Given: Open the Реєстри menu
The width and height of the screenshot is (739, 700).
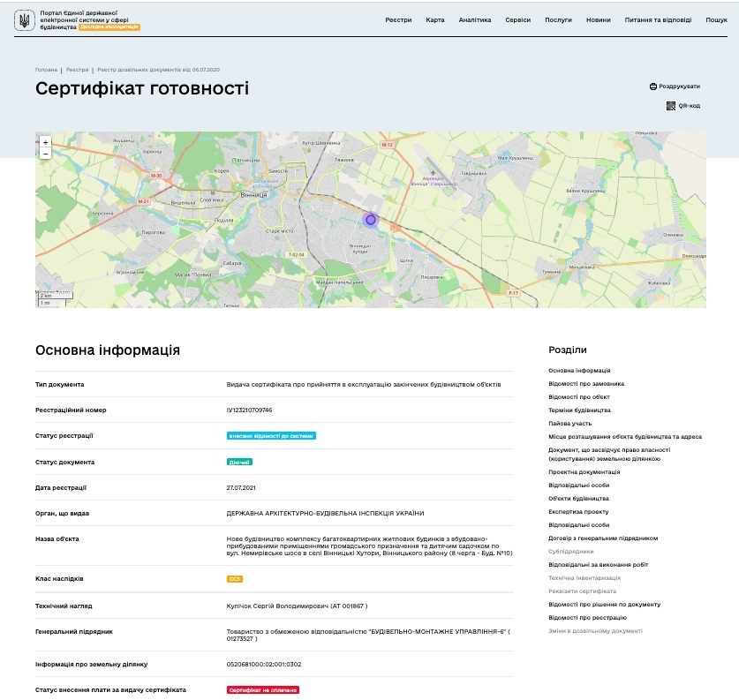Looking at the screenshot, I should point(398,19).
